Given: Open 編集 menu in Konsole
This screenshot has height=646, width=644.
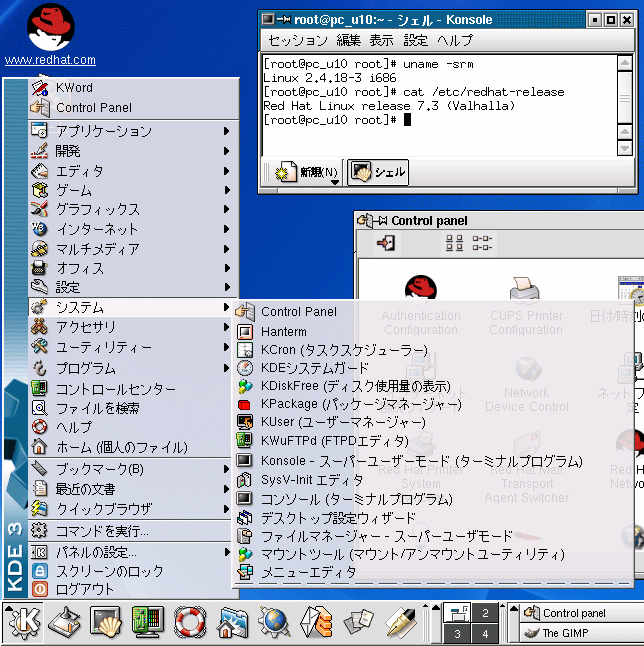Looking at the screenshot, I should point(349,40).
